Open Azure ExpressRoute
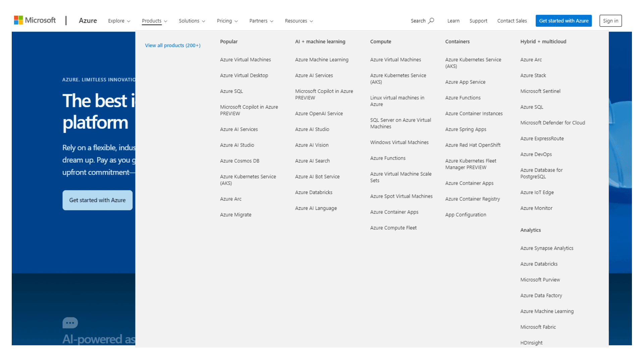644x362 pixels. pyautogui.click(x=542, y=138)
